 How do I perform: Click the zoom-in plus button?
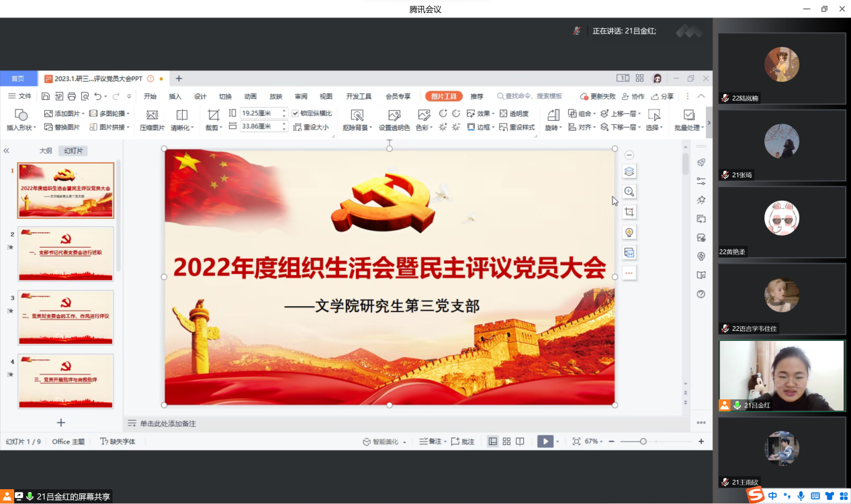click(701, 442)
